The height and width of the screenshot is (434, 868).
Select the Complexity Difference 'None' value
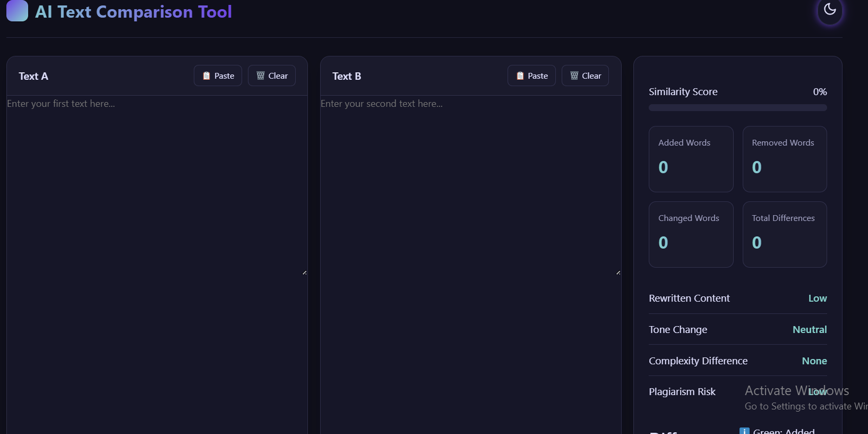(x=814, y=361)
